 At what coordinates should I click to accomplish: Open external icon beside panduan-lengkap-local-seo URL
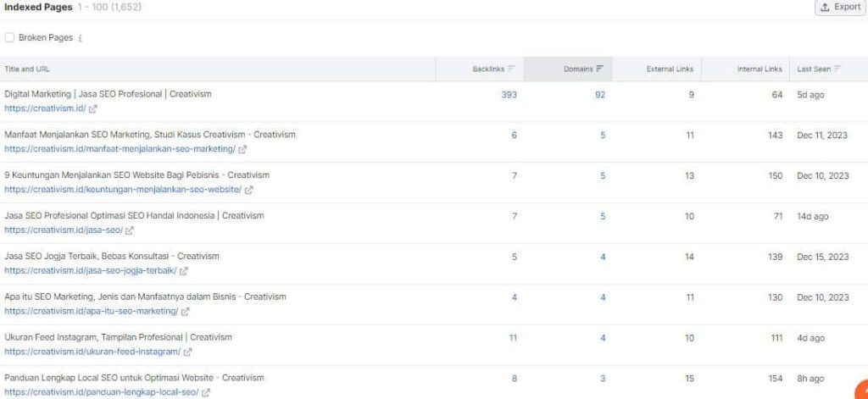[206, 392]
